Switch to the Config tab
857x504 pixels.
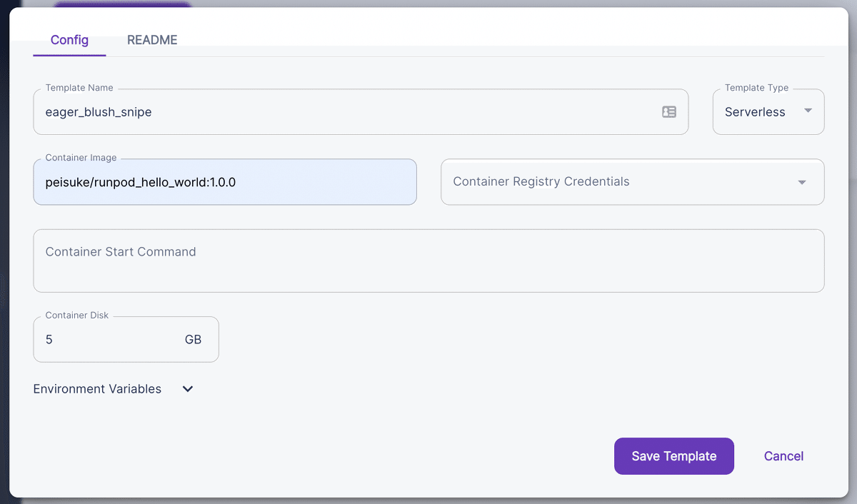[x=69, y=40]
